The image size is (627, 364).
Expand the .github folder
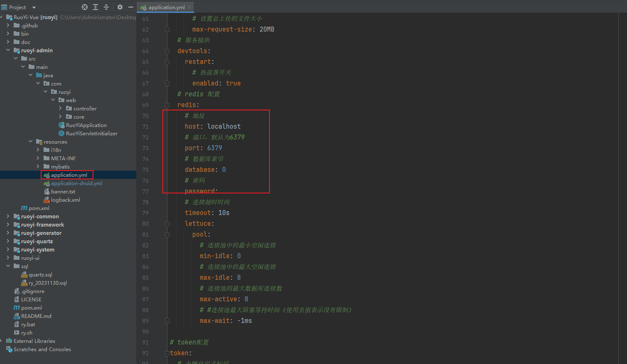(8, 25)
